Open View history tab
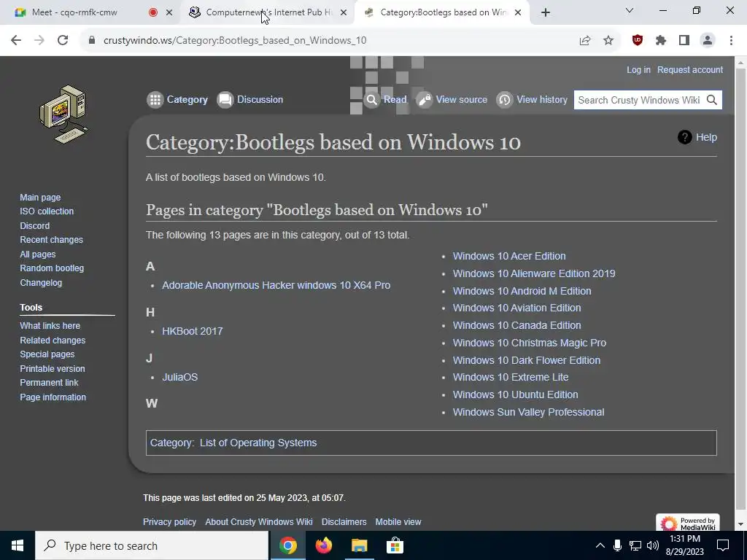The height and width of the screenshot is (560, 747). tap(532, 99)
